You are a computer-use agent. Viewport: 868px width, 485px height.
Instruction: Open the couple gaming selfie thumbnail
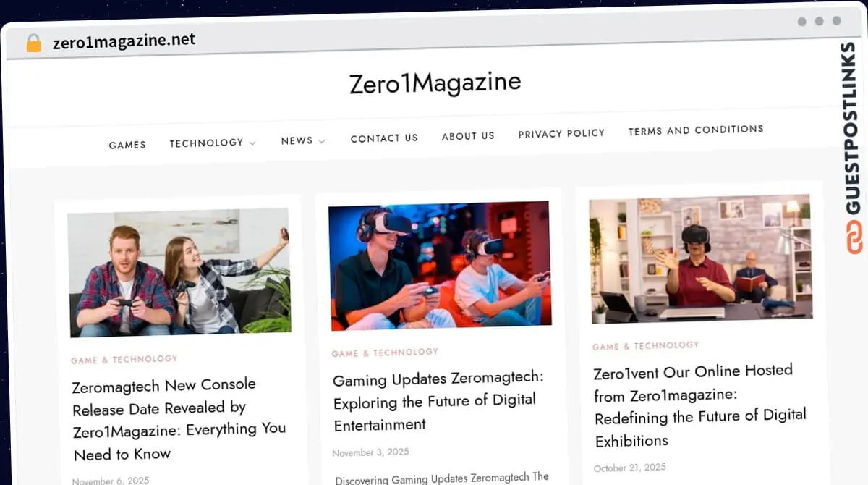coord(179,272)
